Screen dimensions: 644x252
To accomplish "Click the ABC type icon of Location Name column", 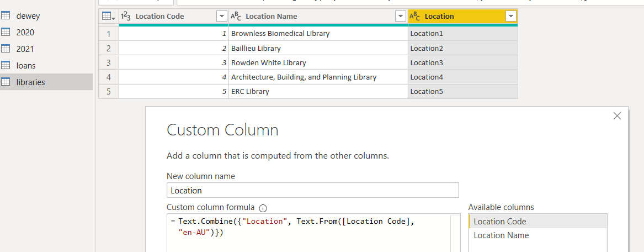I will (x=236, y=17).
